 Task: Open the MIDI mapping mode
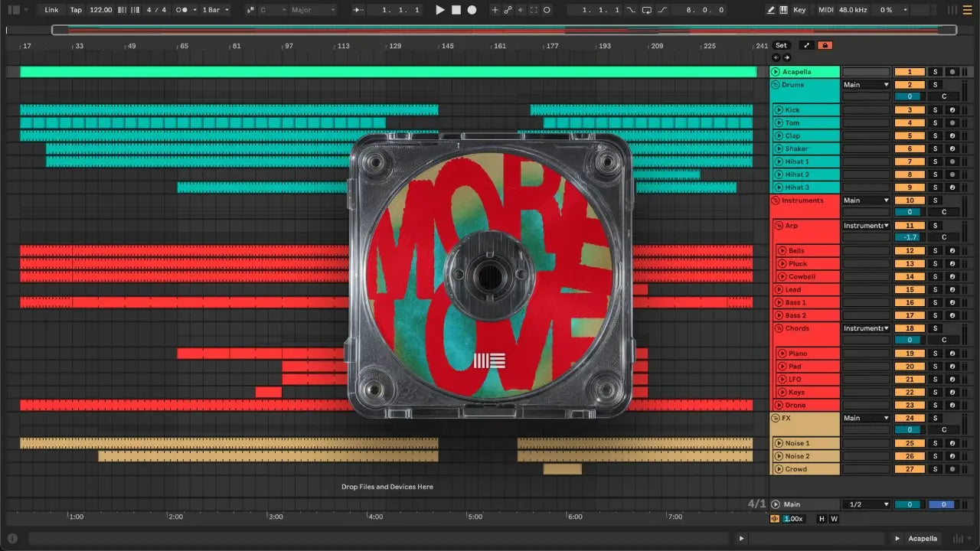(825, 10)
